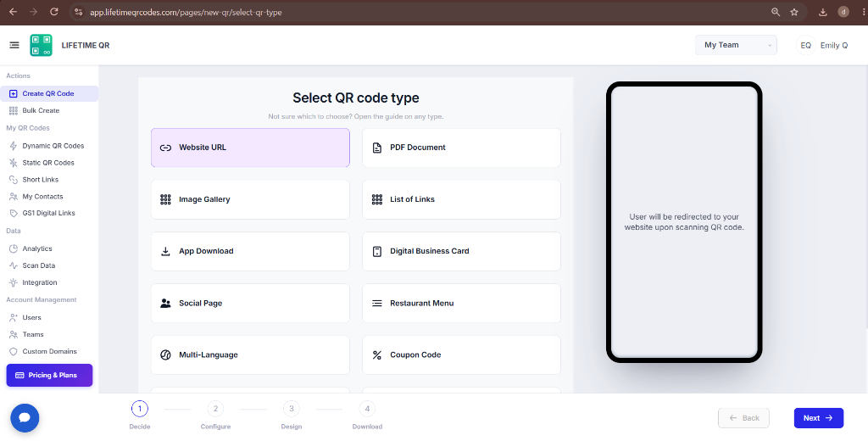Pick the Image Gallery type label

click(204, 199)
